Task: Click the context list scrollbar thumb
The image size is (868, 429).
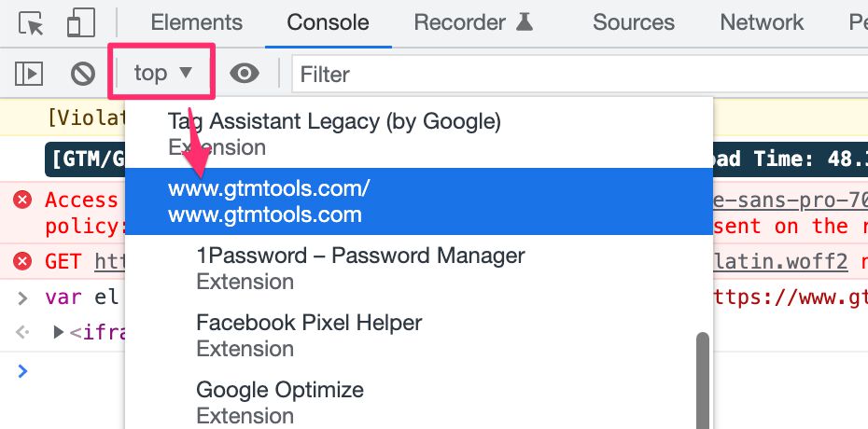Action: click(x=703, y=381)
